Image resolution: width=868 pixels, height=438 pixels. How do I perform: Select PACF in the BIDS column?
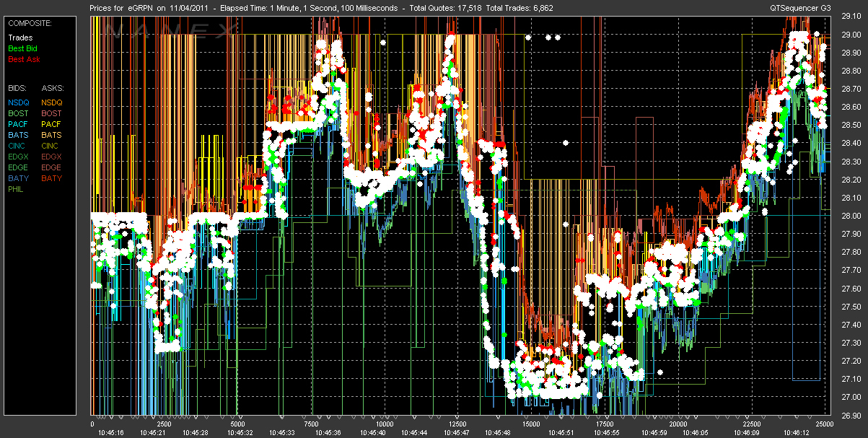pos(19,124)
